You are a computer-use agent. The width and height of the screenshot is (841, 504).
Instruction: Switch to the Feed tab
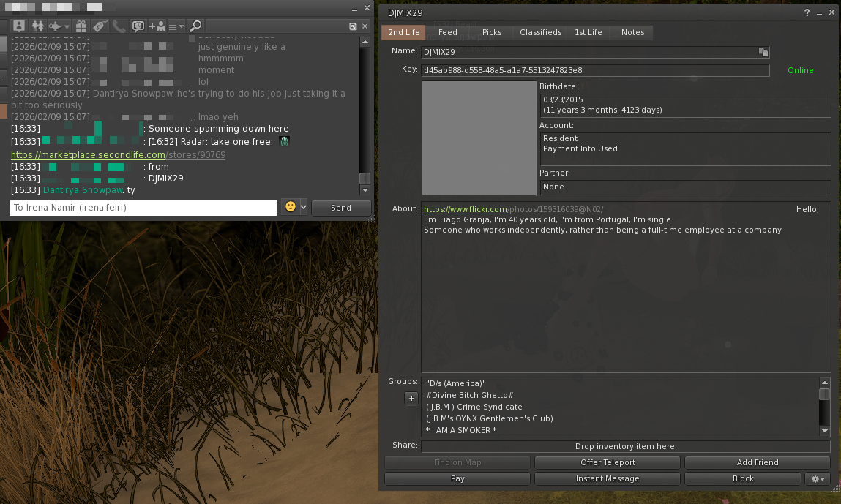[448, 32]
